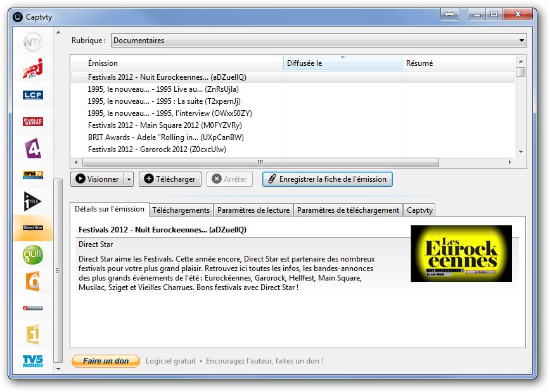The height and width of the screenshot is (392, 550).
Task: Click the Télécharger button
Action: (170, 179)
